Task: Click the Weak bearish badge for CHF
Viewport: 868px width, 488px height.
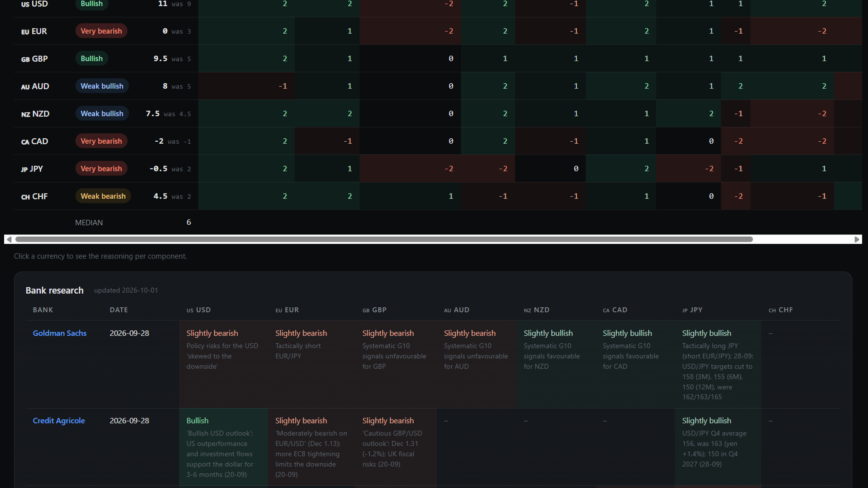Action: tap(103, 196)
